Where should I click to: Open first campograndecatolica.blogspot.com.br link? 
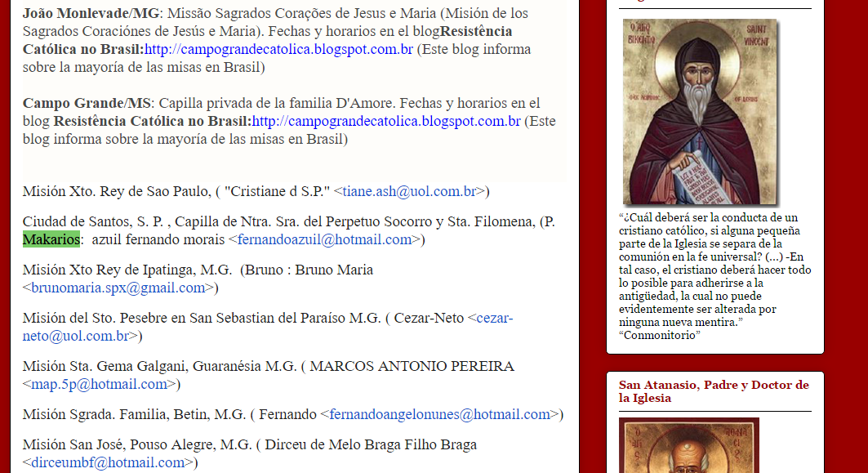click(x=278, y=49)
